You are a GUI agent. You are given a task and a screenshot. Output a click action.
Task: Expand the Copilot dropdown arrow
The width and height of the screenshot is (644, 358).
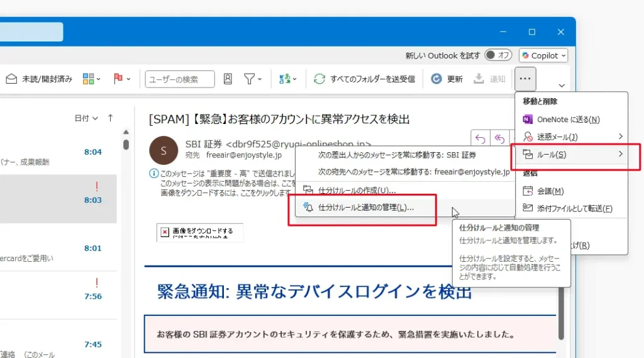[563, 56]
